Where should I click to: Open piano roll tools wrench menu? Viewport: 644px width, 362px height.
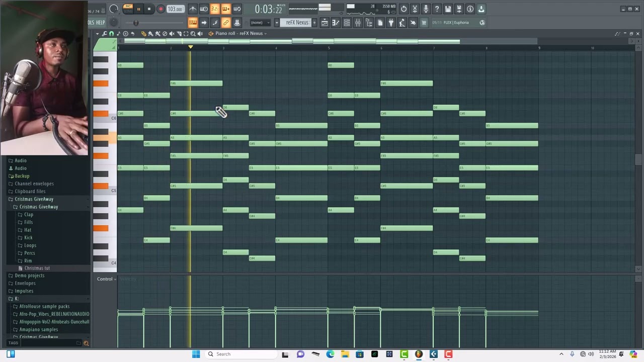point(105,34)
